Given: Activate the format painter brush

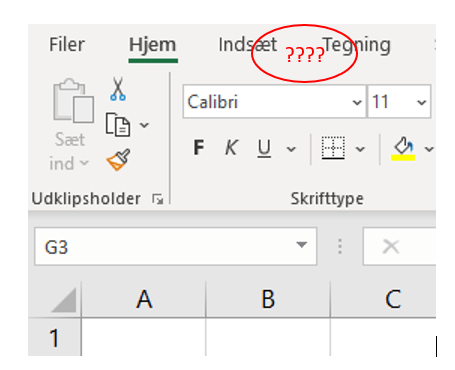Looking at the screenshot, I should coord(118,159).
